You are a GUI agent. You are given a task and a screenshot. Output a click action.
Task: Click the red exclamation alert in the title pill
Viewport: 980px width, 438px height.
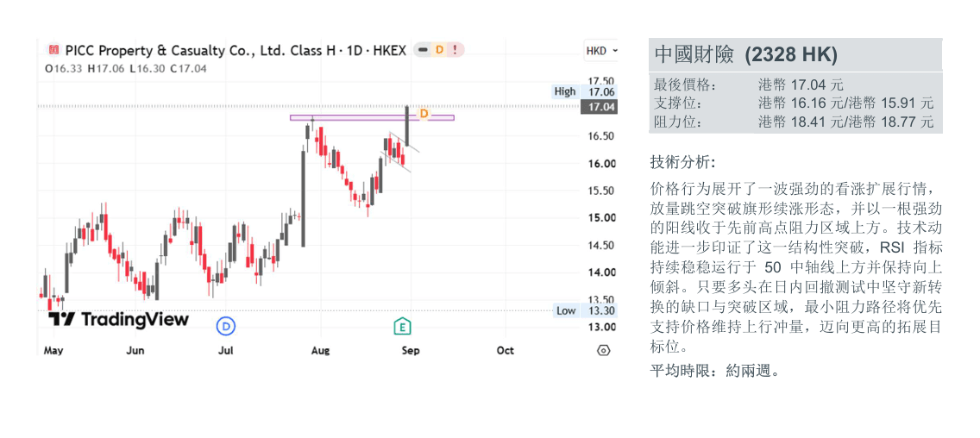[x=455, y=50]
